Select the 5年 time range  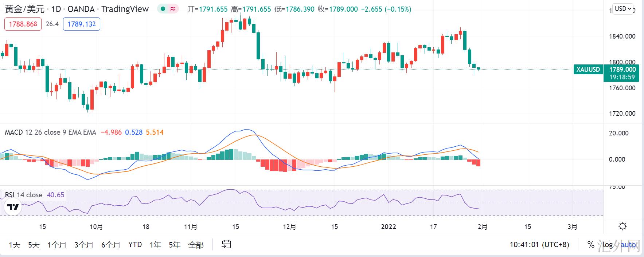175,245
